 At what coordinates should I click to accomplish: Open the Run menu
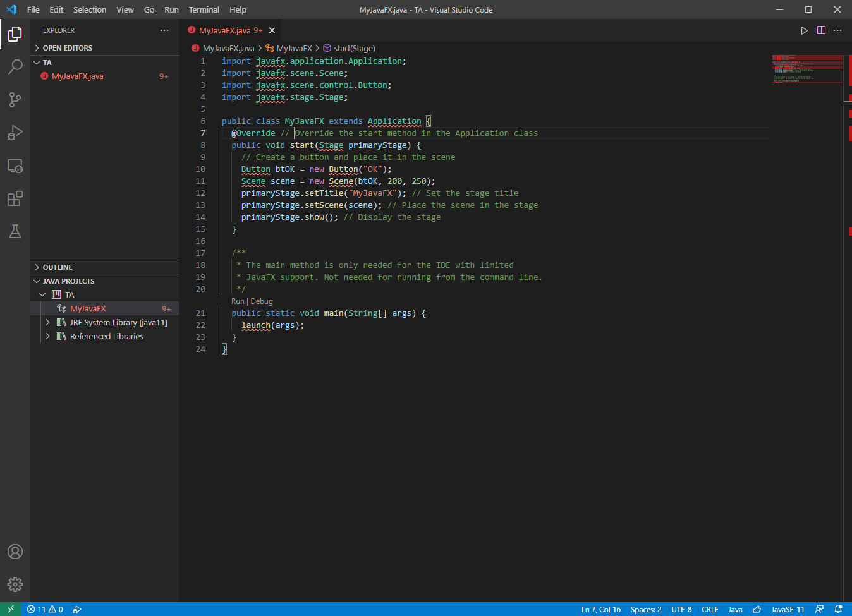171,9
